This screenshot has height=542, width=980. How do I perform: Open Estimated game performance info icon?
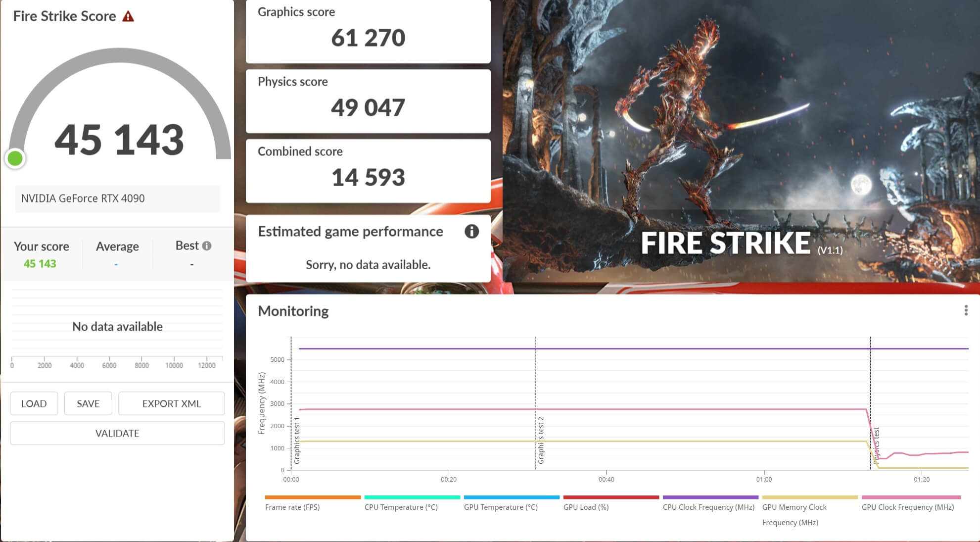tap(471, 231)
